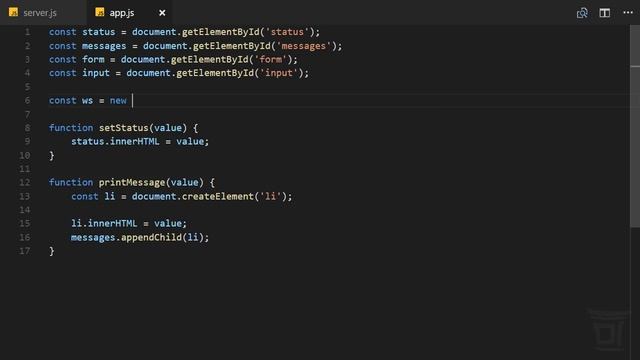Screen dimensions: 640x360
Task: Click the JS file icon on app.js tab
Action: [100, 12]
